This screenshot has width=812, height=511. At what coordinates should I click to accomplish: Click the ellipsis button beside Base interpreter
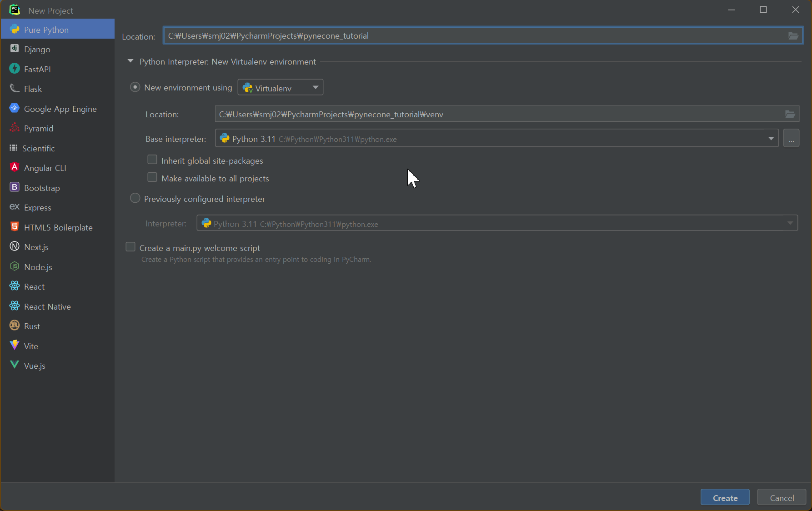791,138
